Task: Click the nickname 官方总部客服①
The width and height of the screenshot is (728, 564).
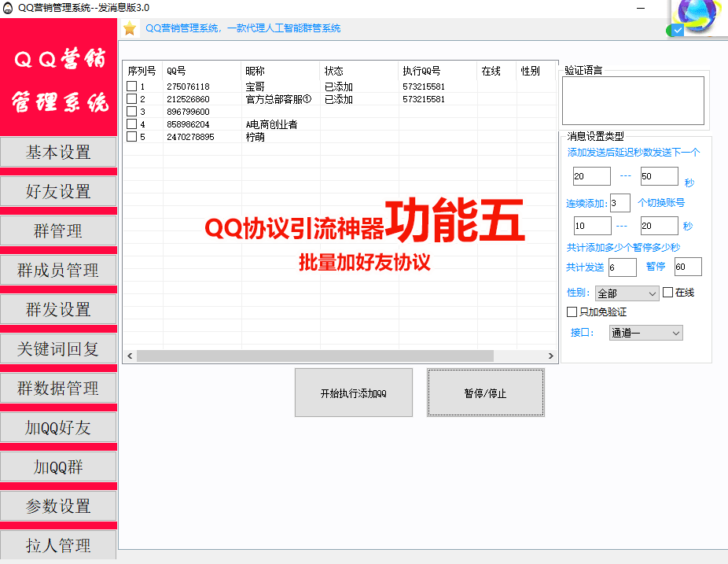Action: pos(278,99)
